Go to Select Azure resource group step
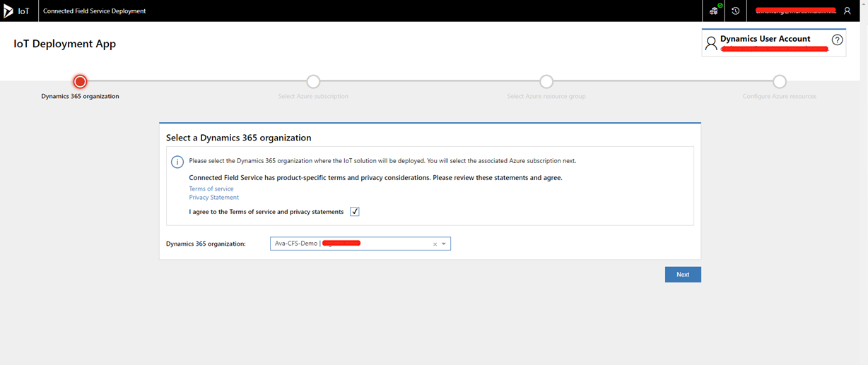This screenshot has height=365, width=868. 546,82
